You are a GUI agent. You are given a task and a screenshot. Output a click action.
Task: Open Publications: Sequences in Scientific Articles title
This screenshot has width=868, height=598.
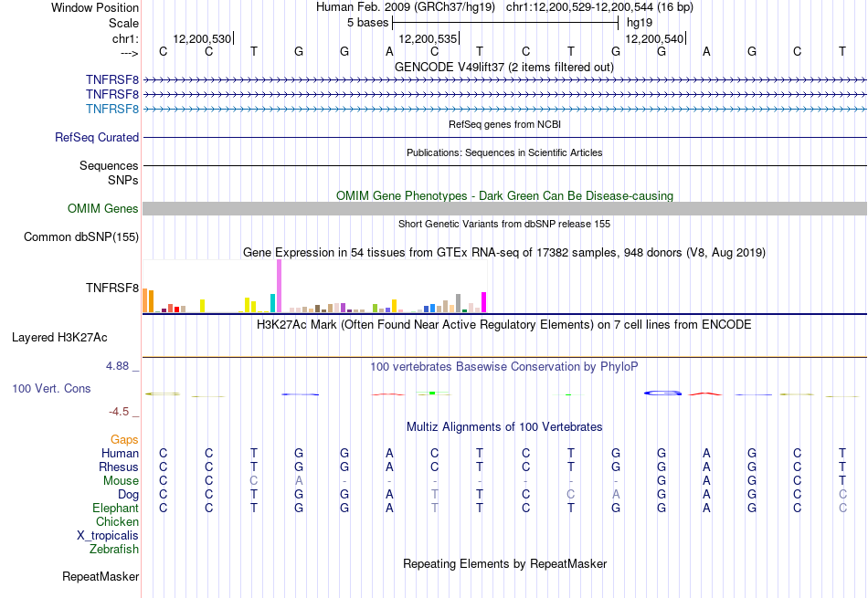point(504,152)
